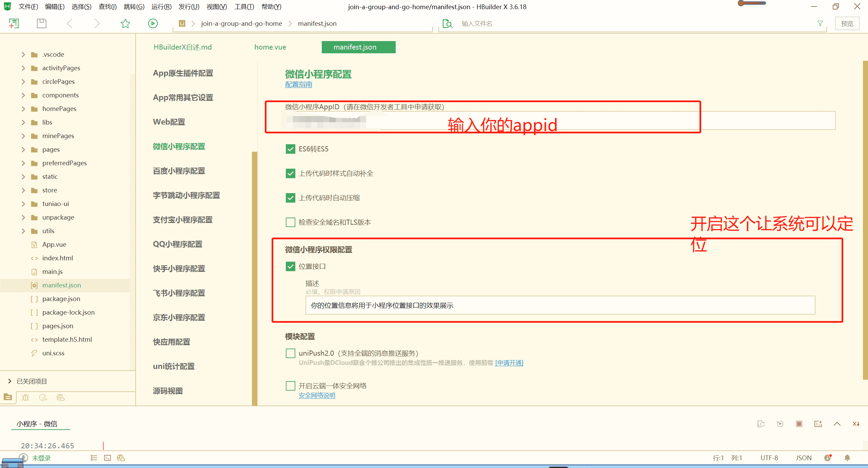Open terminal icon in status bar

click(107, 458)
